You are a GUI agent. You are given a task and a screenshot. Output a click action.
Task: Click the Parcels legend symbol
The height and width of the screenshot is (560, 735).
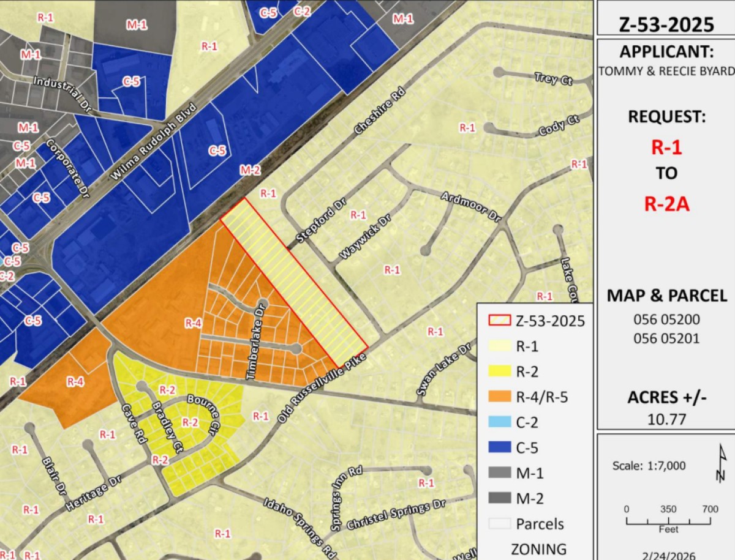(499, 524)
